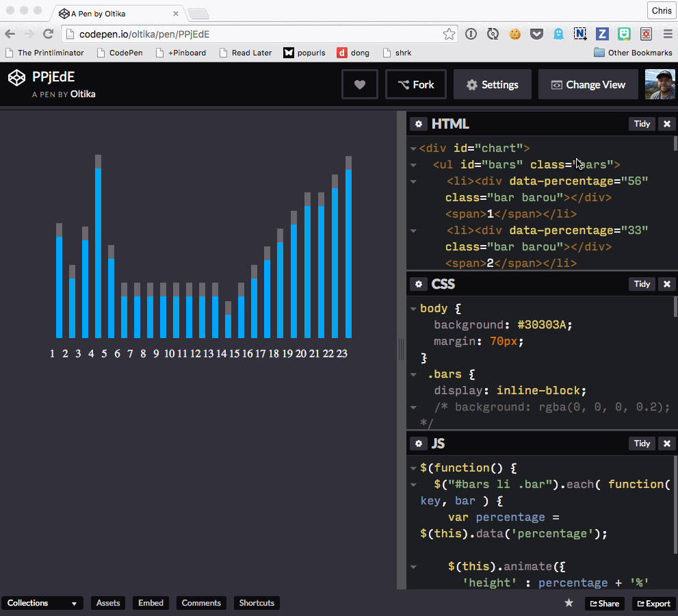678x616 pixels.
Task: Click the editor resize handle divider
Action: tap(402, 350)
